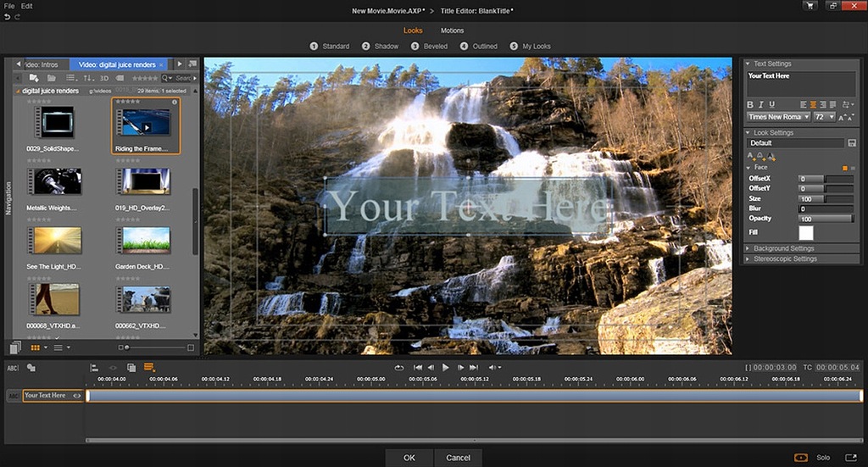This screenshot has width=868, height=467.
Task: Collapse the Look Settings section
Action: [x=748, y=133]
